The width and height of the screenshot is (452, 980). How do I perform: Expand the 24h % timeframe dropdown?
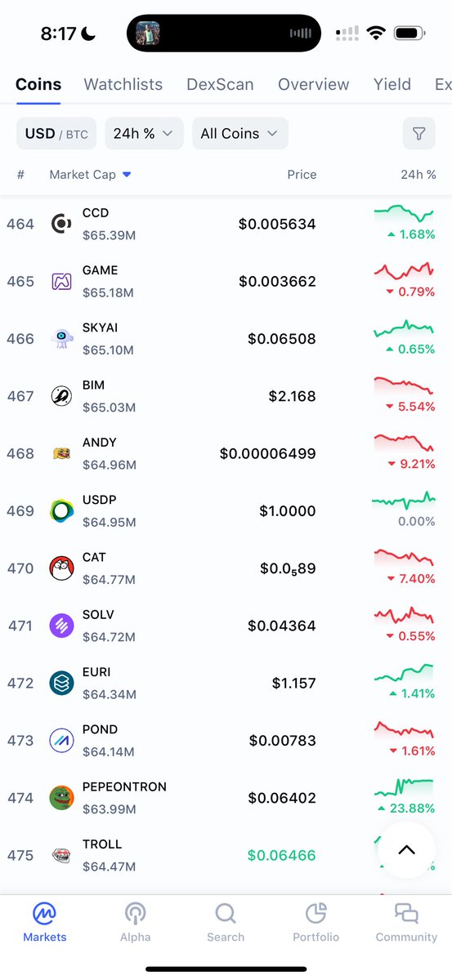[144, 133]
